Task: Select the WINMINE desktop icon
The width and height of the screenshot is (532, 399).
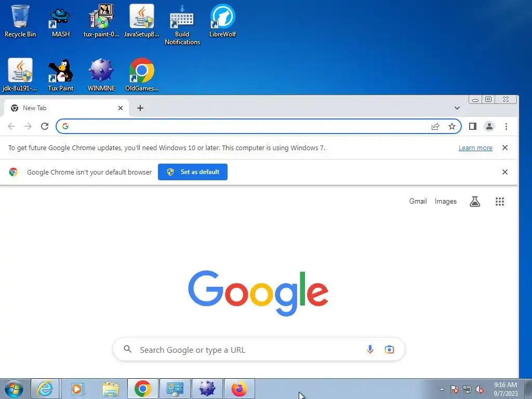Action: pos(101,75)
